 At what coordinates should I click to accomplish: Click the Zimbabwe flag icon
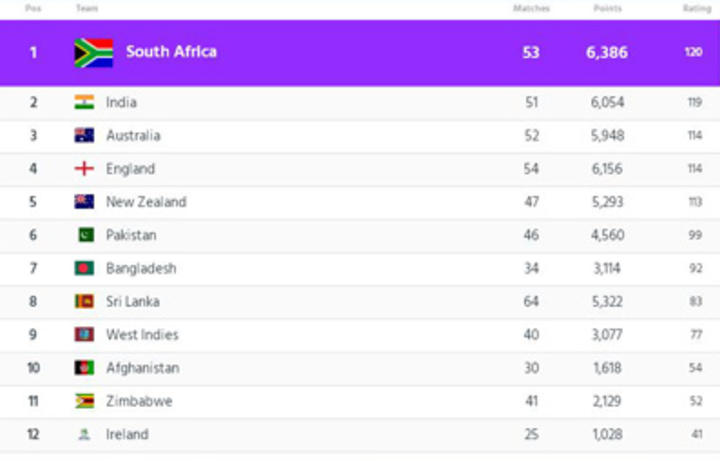tap(84, 401)
